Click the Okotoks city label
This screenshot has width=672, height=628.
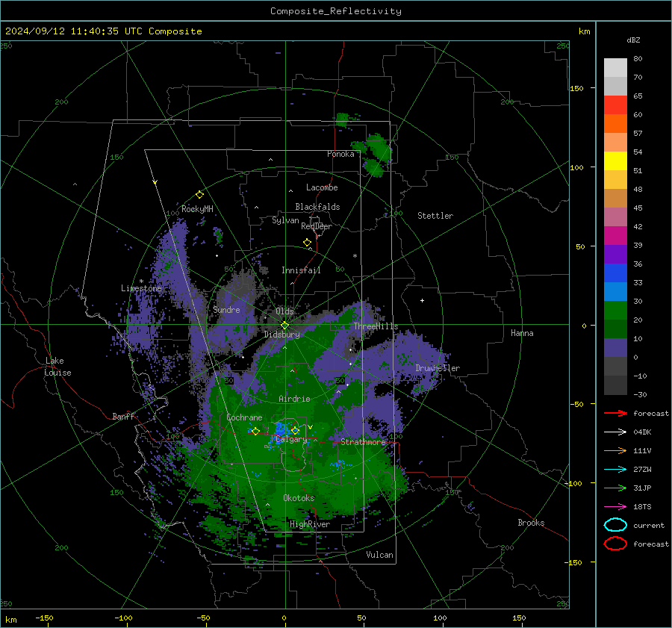[x=299, y=498]
